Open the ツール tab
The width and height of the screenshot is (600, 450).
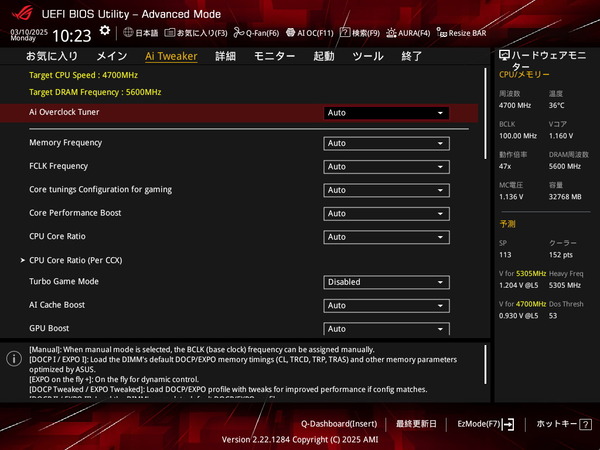367,56
